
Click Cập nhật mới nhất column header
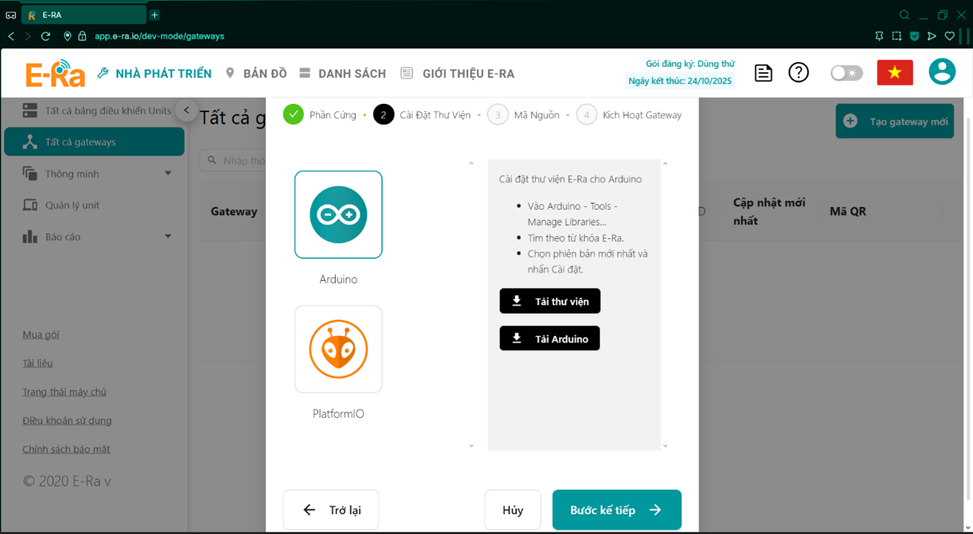(x=769, y=211)
